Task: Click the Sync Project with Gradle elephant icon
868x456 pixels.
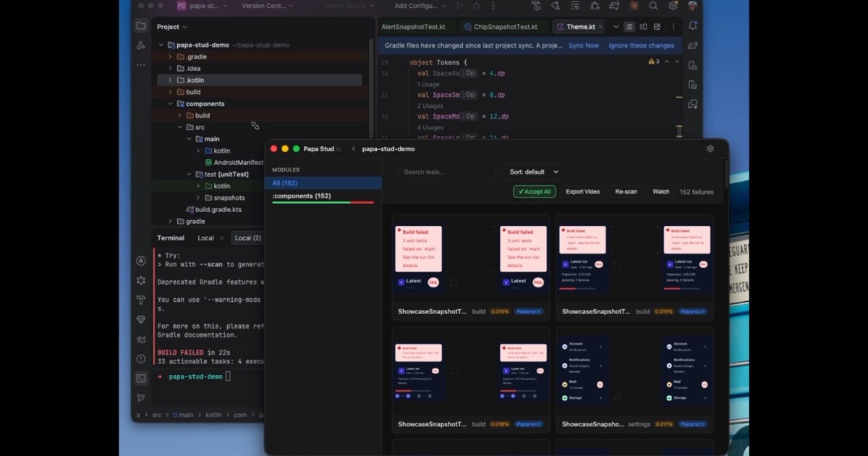Action: pos(614,6)
